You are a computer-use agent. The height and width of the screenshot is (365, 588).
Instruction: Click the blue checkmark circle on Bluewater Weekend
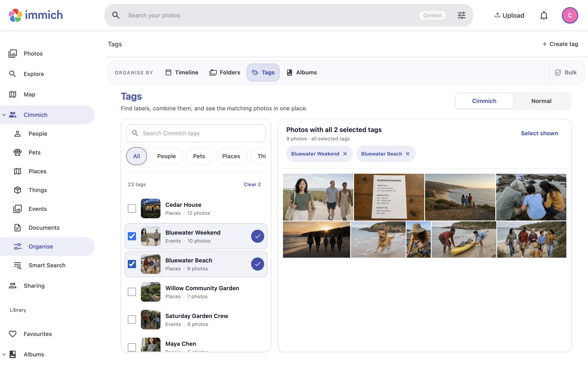tap(258, 236)
